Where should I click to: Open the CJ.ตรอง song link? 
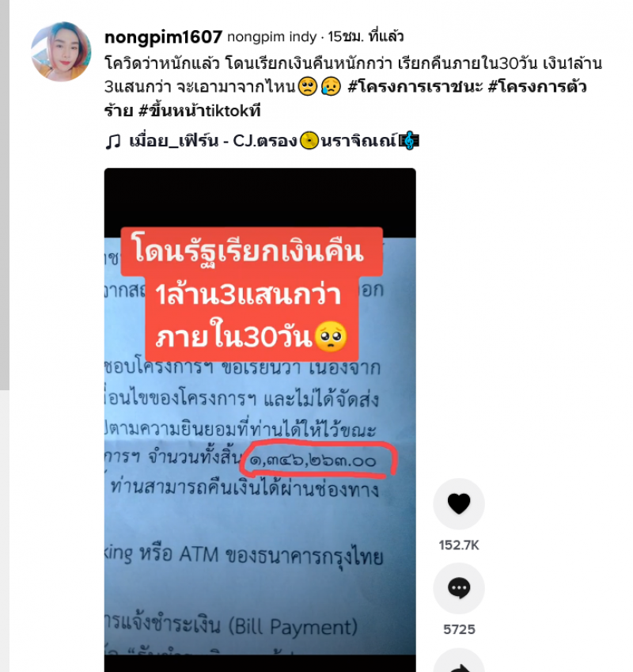click(274, 141)
